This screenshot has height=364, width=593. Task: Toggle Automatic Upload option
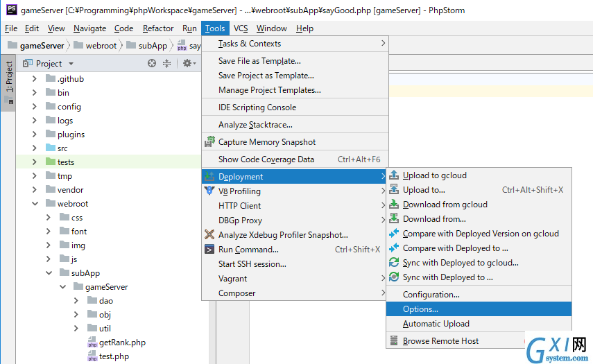point(479,324)
